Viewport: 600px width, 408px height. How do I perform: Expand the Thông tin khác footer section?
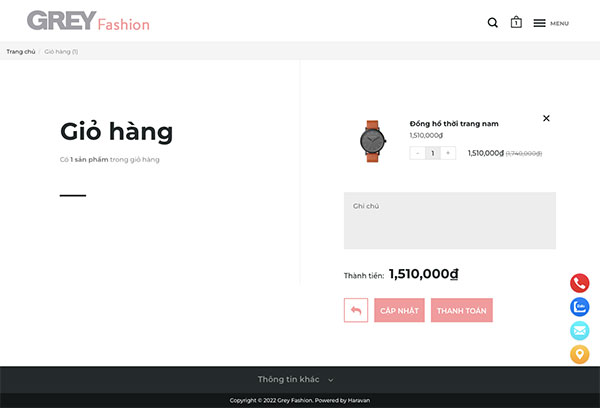(295, 379)
